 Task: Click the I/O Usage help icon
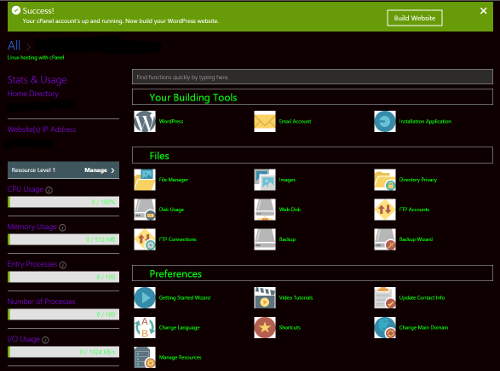[x=46, y=340]
